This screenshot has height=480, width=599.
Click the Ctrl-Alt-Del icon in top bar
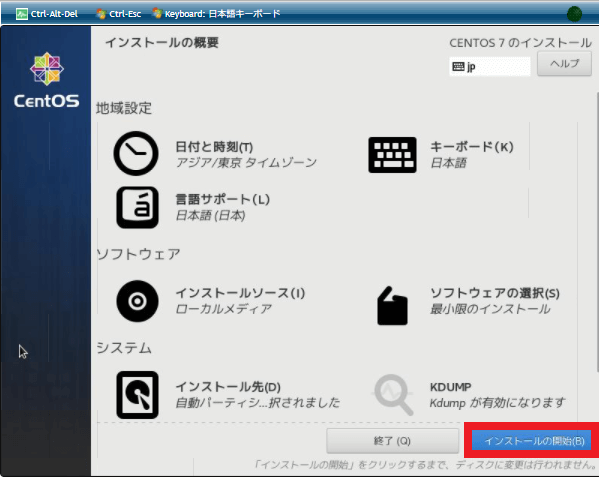tap(22, 14)
